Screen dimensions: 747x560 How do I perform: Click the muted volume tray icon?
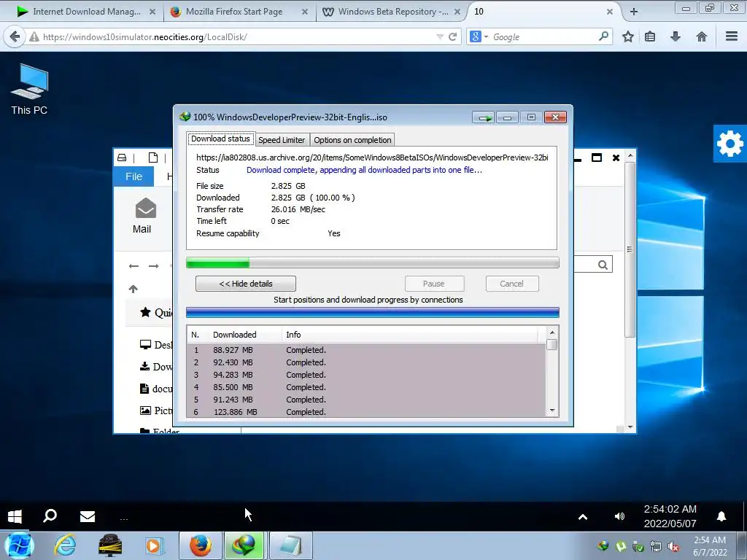point(673,547)
